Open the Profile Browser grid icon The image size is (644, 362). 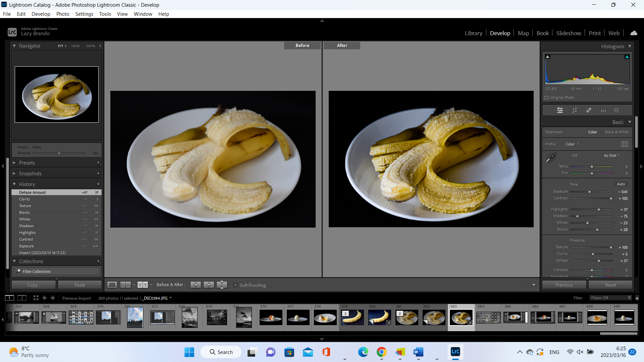[x=625, y=144]
